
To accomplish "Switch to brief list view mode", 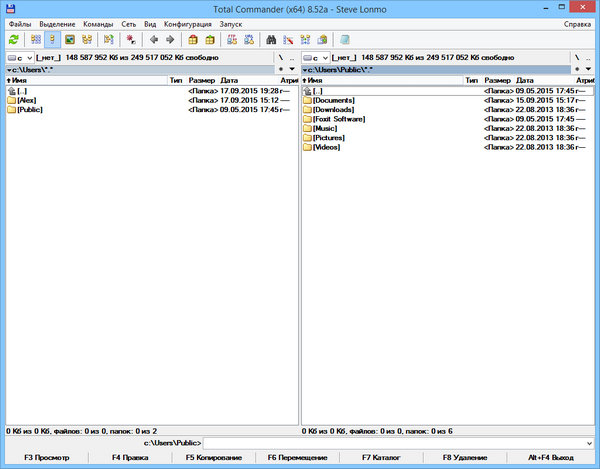I will tap(37, 40).
